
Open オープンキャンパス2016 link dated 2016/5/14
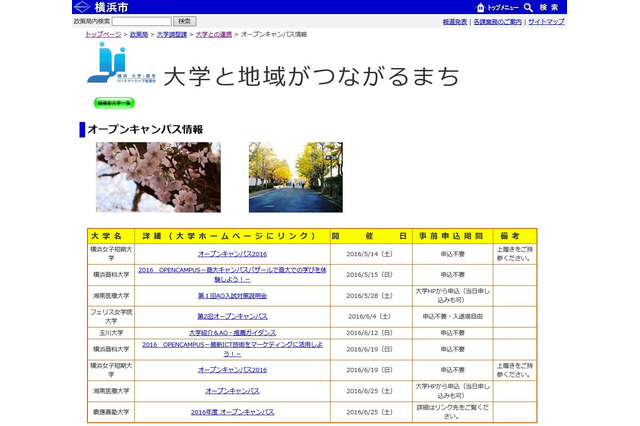[232, 254]
